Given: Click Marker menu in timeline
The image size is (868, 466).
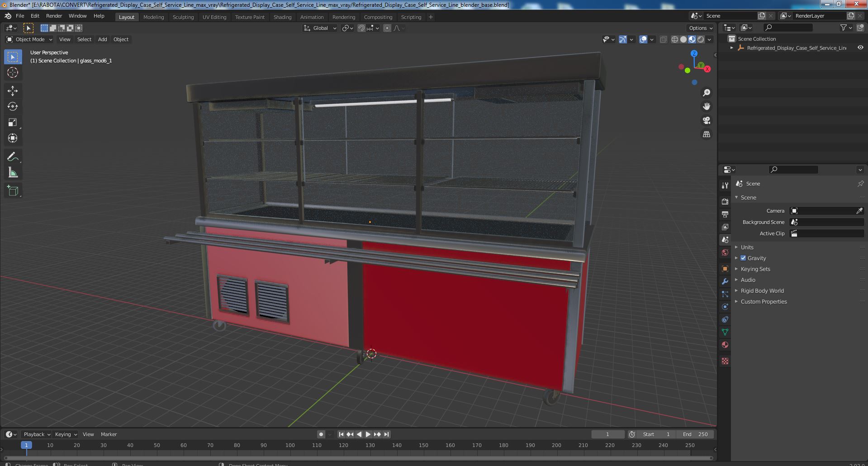Looking at the screenshot, I should point(109,434).
